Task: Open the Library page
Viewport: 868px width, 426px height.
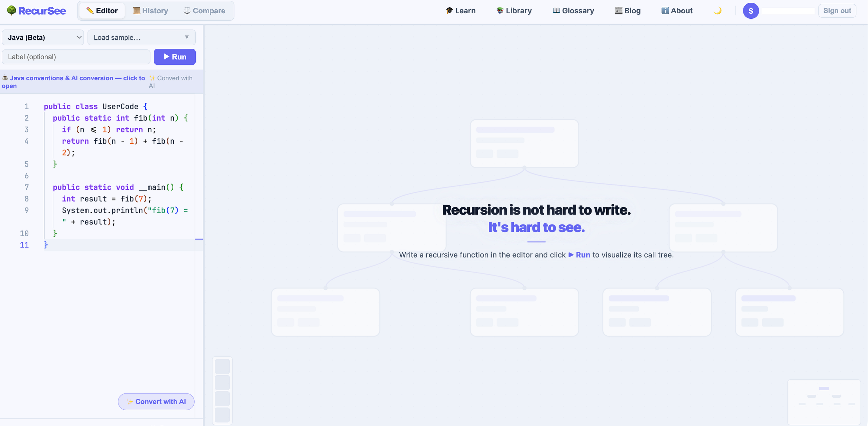Action: 514,11
